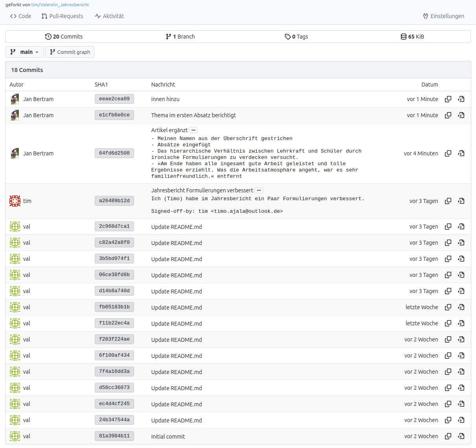This screenshot has height=448, width=476.
Task: Click Jan Bertram's avatar in first row
Action: point(15,99)
